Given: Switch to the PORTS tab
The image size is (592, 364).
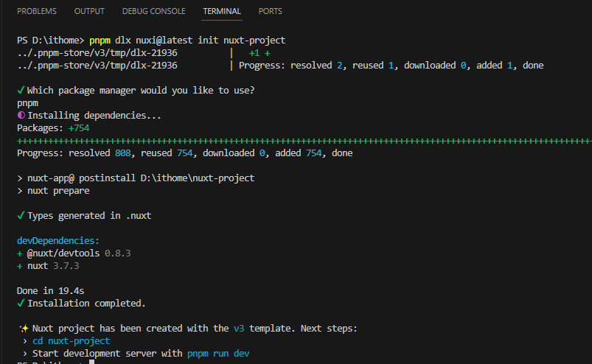Looking at the screenshot, I should coord(270,11).
